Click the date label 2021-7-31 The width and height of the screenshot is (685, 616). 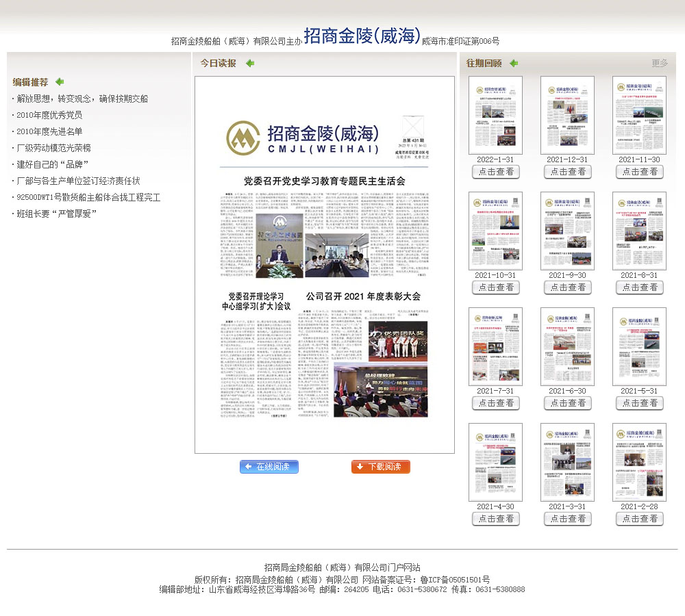(495, 392)
